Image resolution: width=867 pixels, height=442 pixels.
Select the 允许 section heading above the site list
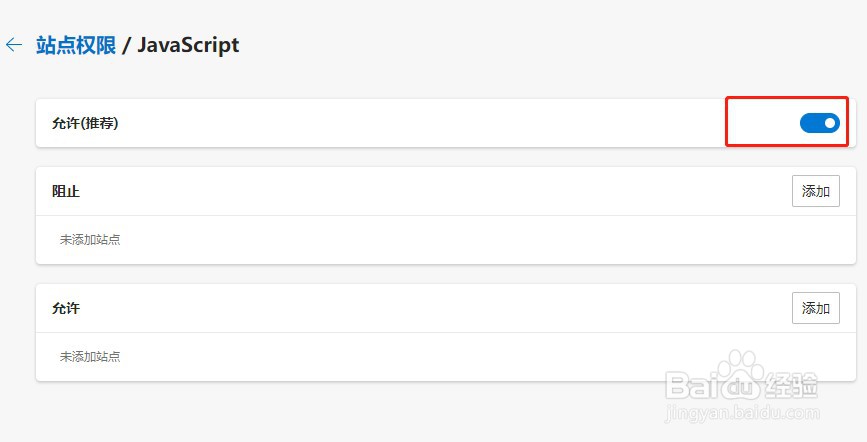tap(66, 308)
